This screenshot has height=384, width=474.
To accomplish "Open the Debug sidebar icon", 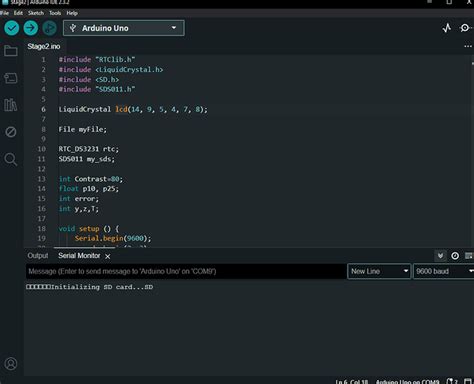I will 11,132.
